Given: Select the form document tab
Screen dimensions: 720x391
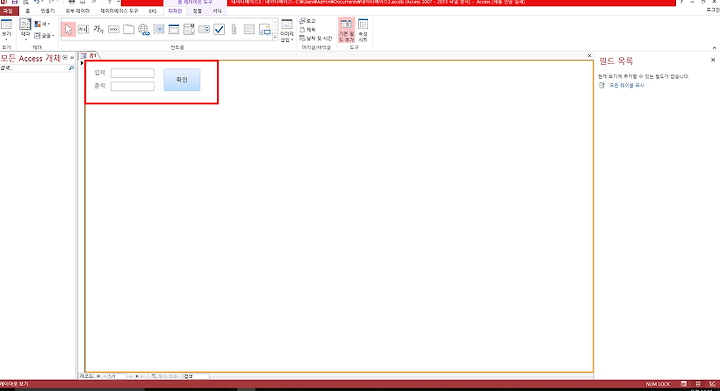Looking at the screenshot, I should click(90, 56).
